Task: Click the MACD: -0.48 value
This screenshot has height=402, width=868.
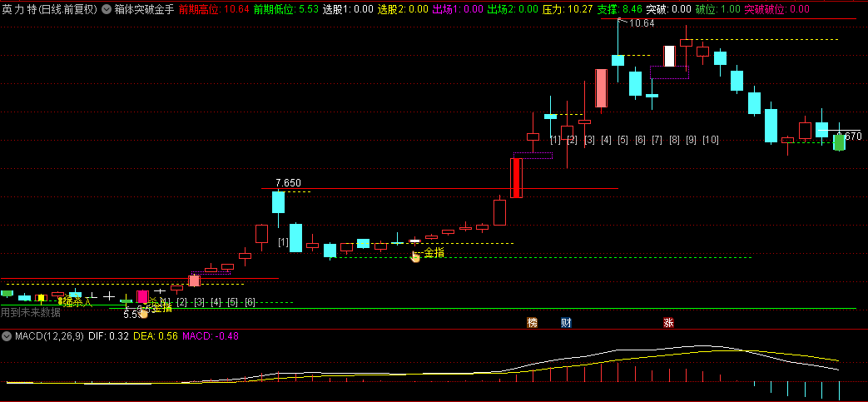Action: pos(211,336)
